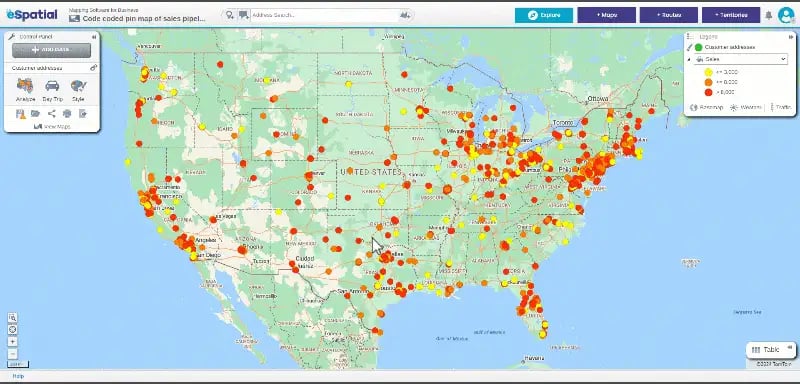Open the user account avatar
Screen dimensions: 800x384
click(x=786, y=15)
